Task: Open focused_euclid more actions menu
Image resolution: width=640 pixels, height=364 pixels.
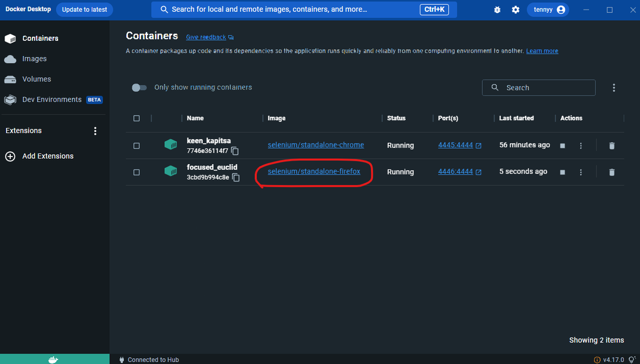Action: (581, 172)
